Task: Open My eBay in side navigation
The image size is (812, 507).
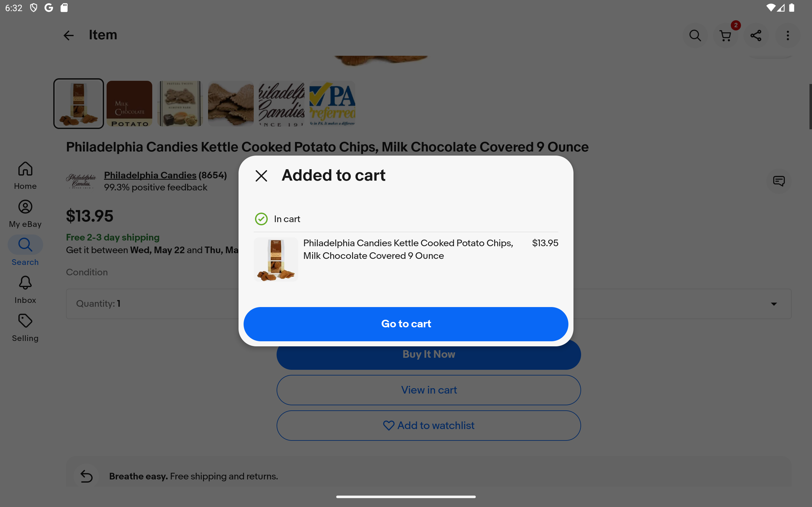Action: pos(25,214)
